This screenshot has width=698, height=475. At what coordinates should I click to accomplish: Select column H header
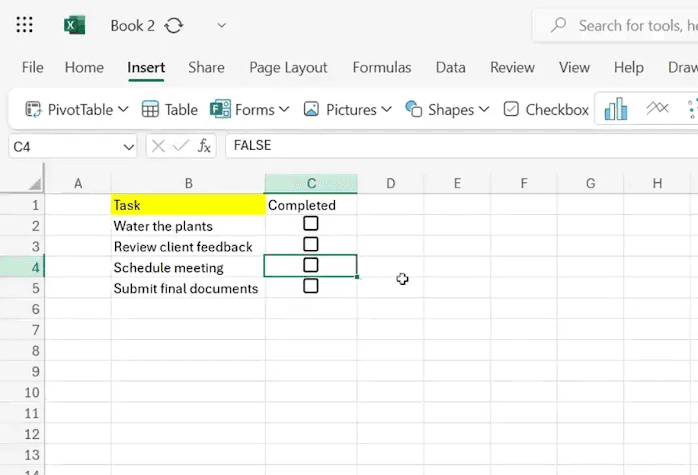point(657,183)
